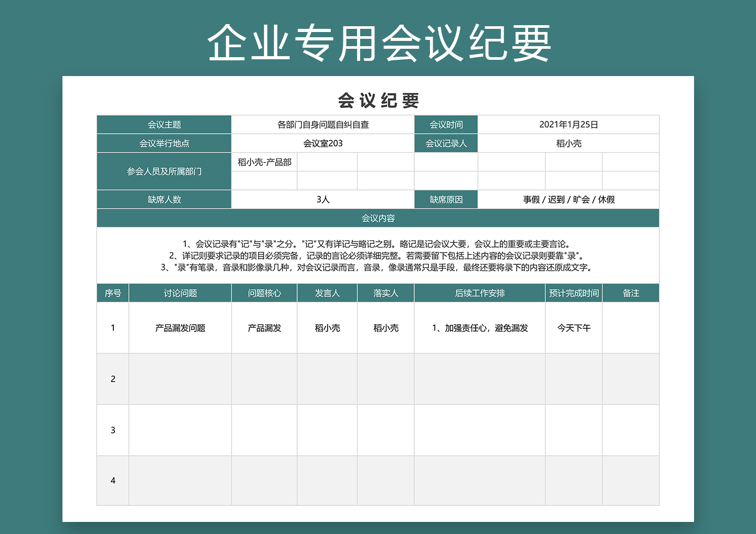Viewport: 756px width, 534px height.
Task: Click the 会议内容 section header
Action: pyautogui.click(x=377, y=218)
